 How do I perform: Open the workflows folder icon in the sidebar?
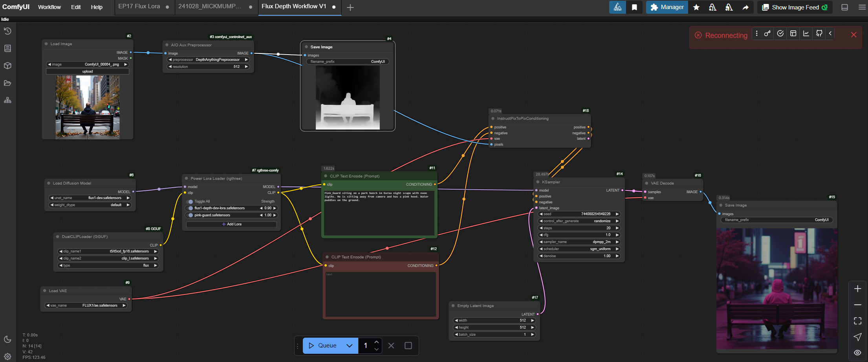[7, 83]
